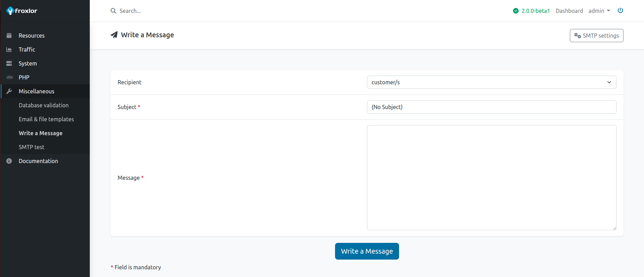Image resolution: width=644 pixels, height=277 pixels.
Task: Click the PHP sidebar icon
Action: [9, 77]
